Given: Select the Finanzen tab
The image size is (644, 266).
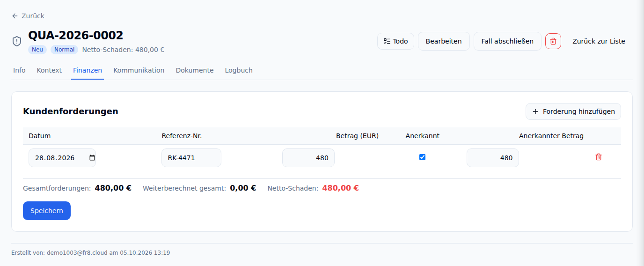Looking at the screenshot, I should coord(88,70).
